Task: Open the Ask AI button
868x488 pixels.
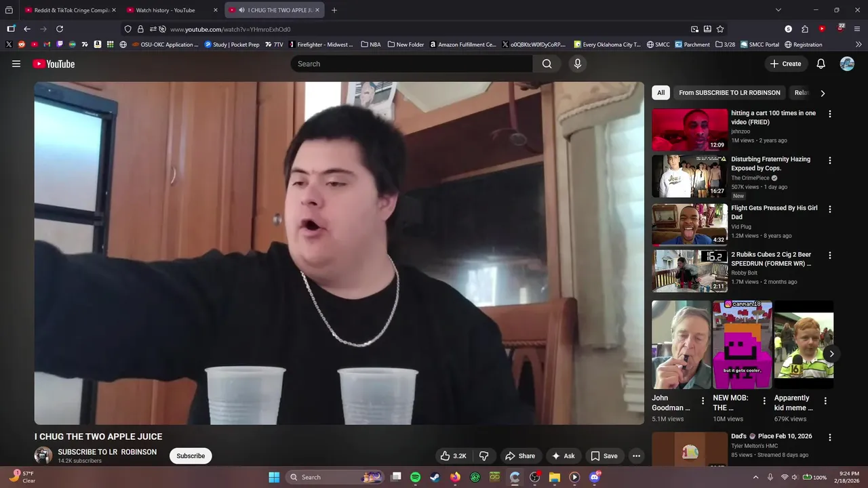Action: pos(563,456)
